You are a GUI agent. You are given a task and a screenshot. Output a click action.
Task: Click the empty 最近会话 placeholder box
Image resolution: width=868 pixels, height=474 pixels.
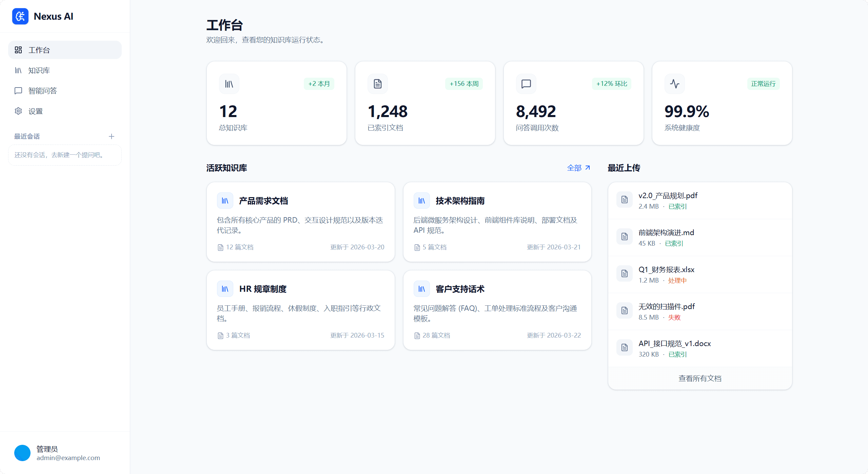[64, 155]
